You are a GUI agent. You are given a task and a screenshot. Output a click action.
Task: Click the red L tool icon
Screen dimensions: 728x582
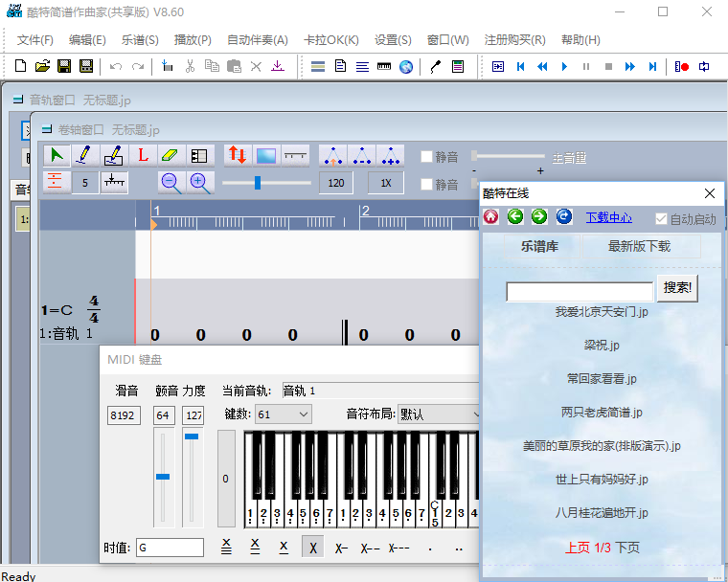[143, 155]
